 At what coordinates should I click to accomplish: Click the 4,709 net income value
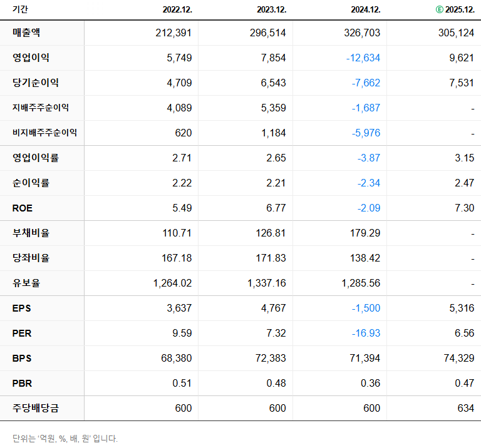tap(179, 83)
